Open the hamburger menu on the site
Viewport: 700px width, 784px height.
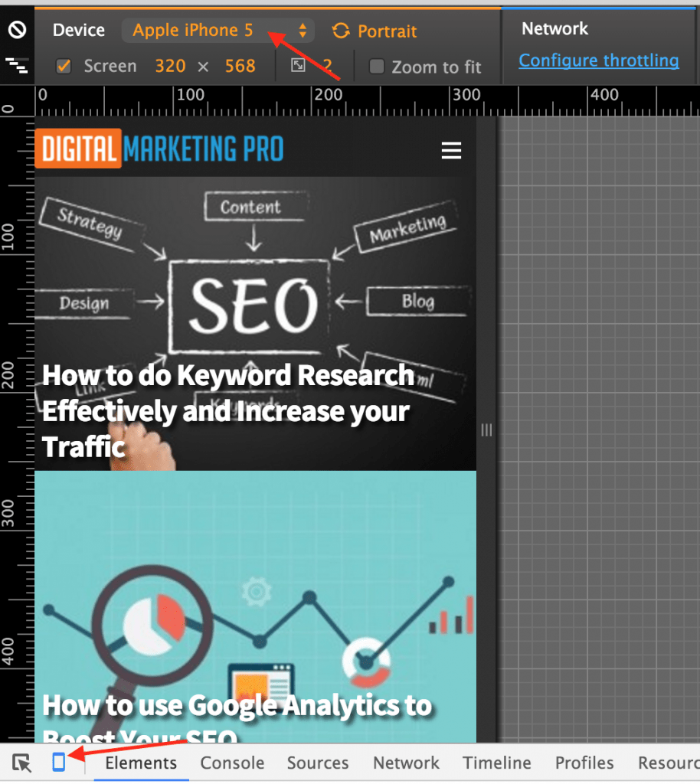click(451, 151)
